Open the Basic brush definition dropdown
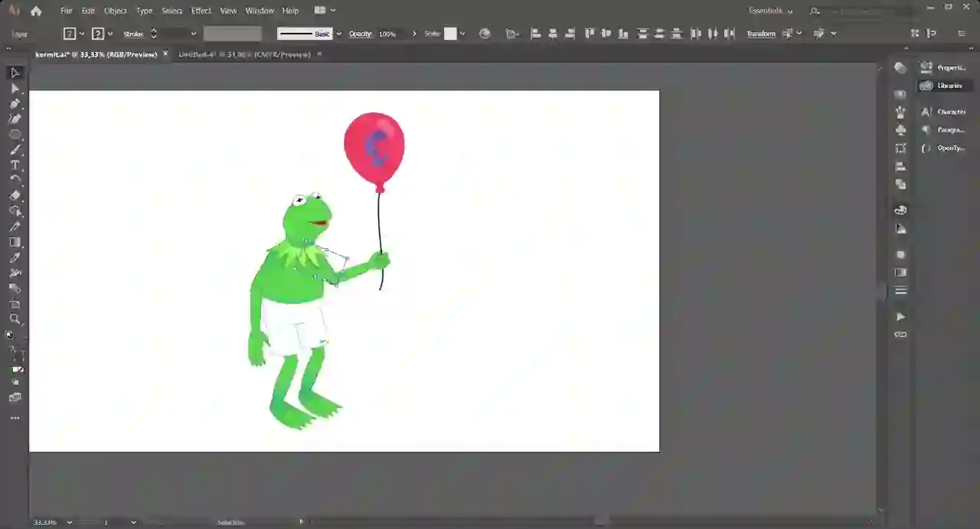This screenshot has width=980, height=529. pos(338,34)
